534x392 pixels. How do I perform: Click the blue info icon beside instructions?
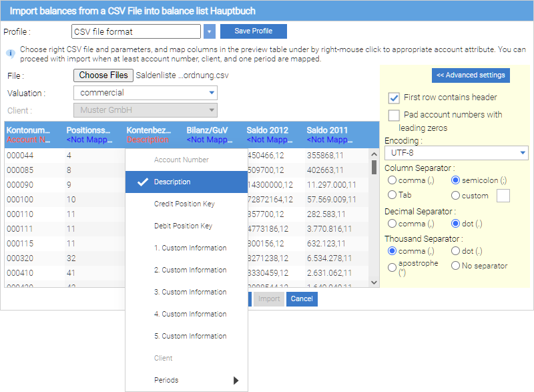10,51
